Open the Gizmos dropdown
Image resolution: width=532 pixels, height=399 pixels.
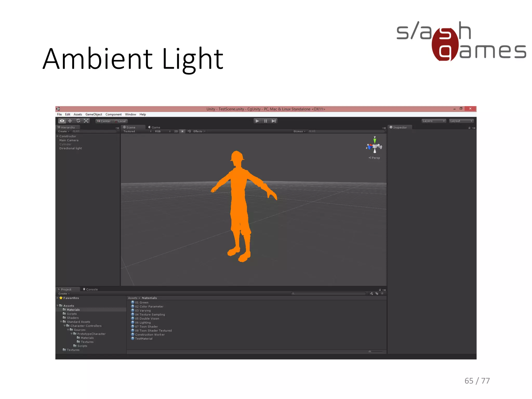pyautogui.click(x=299, y=131)
